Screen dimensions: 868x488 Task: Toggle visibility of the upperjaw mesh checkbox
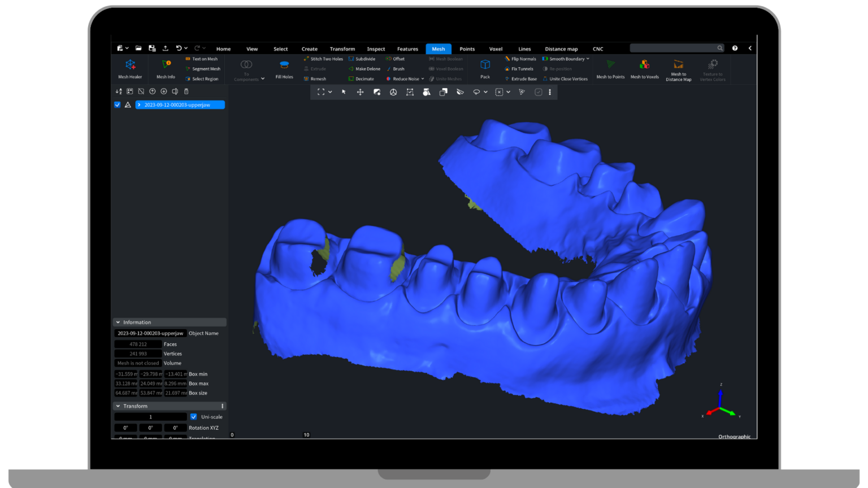[x=117, y=104]
